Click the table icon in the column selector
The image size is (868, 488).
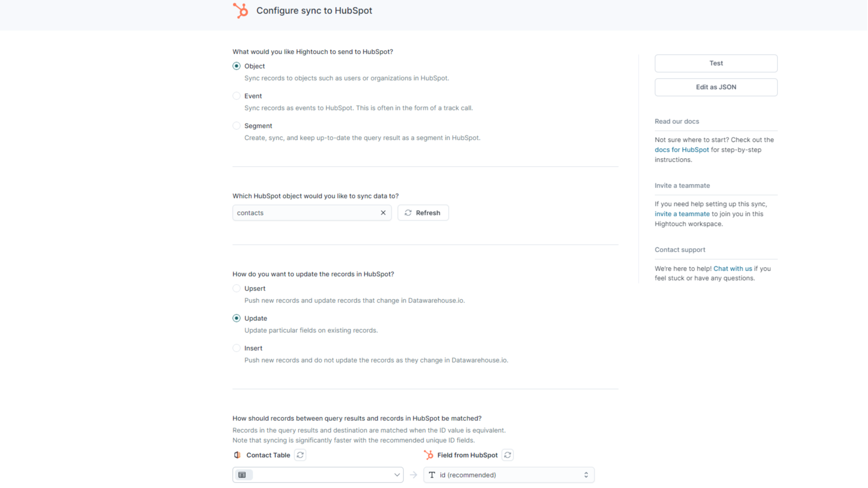point(242,475)
